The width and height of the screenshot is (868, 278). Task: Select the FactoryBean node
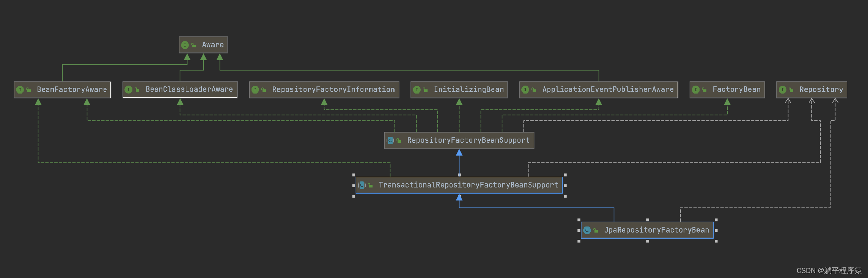[x=727, y=90]
